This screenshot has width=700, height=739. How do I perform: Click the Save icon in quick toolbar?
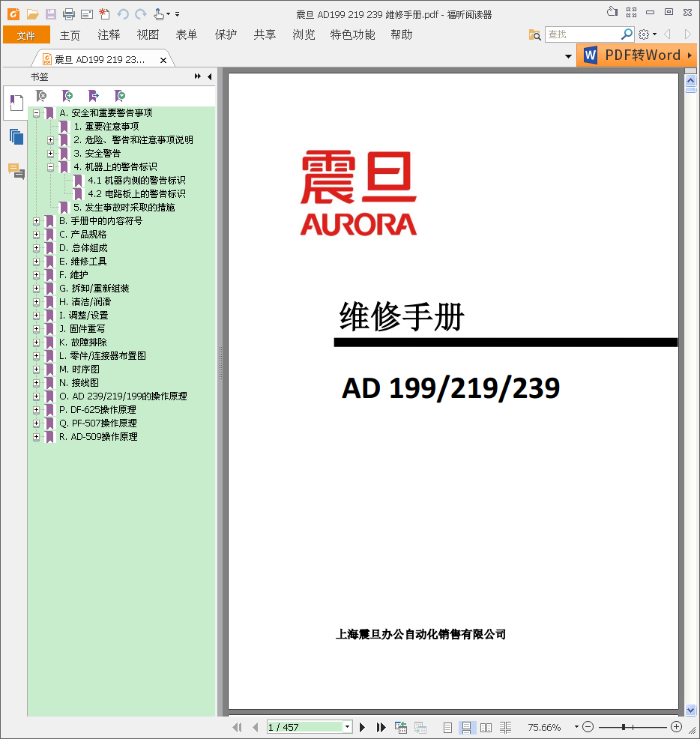[50, 14]
